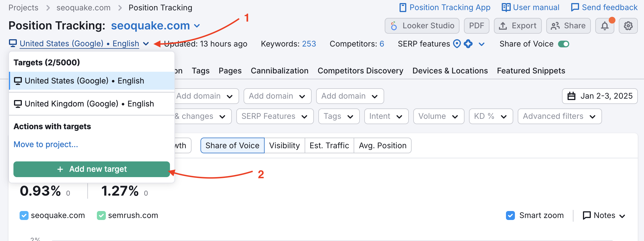The width and height of the screenshot is (644, 241).
Task: Click the Position Tracking App tablet icon
Action: click(403, 8)
